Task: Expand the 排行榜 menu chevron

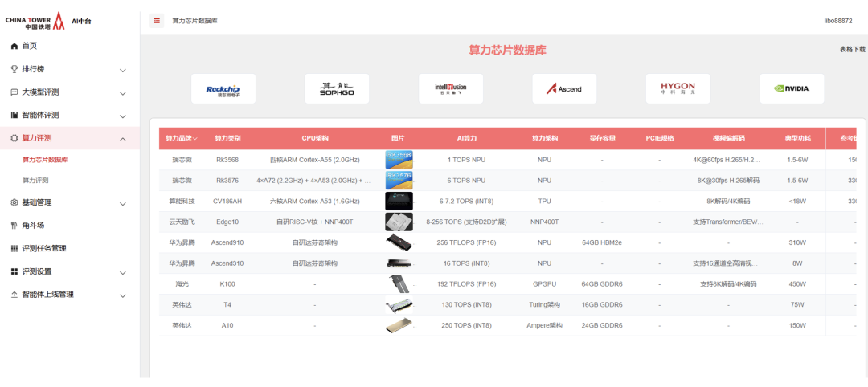Action: 123,70
